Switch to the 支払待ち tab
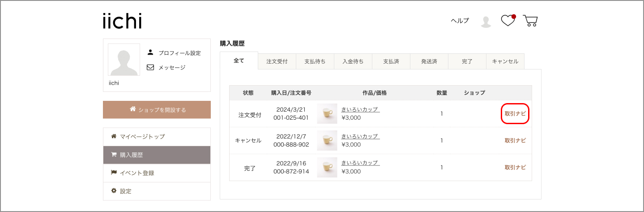 [315, 61]
